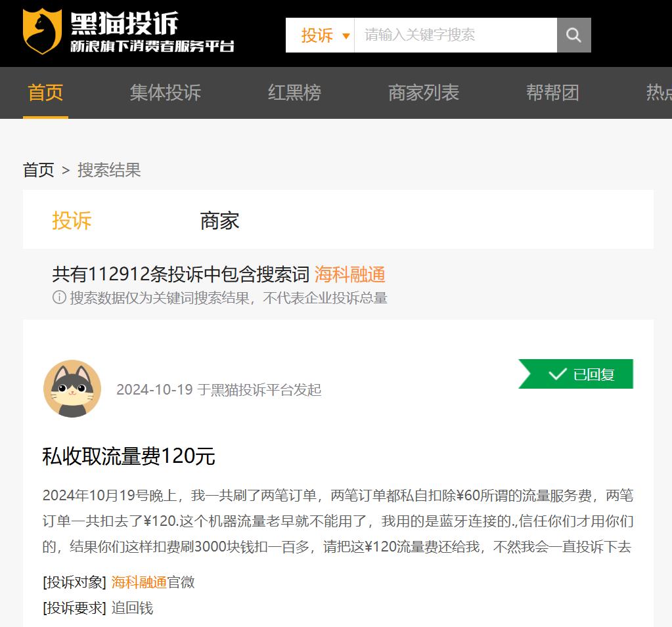The height and width of the screenshot is (627, 672).
Task: Open the 集体投诉 navigation tab
Action: [166, 93]
